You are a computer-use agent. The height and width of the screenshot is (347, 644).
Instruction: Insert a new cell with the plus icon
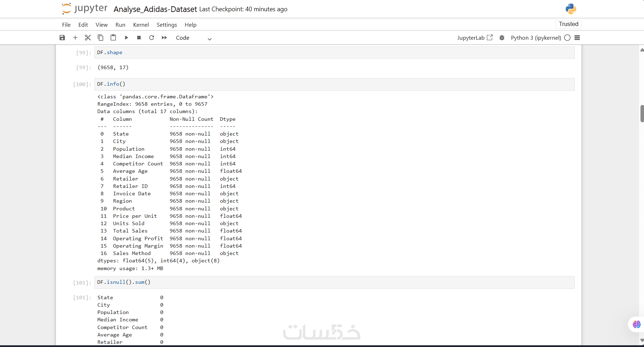(75, 38)
